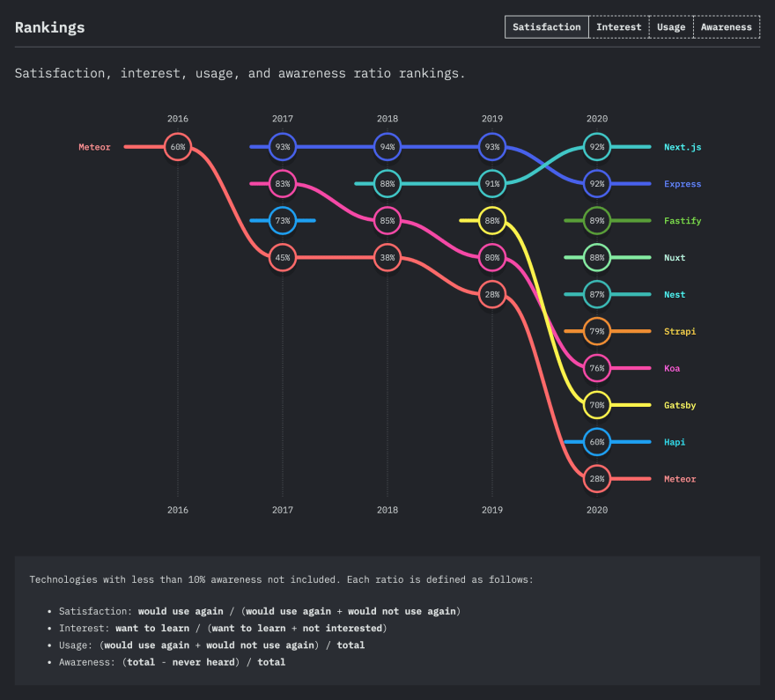775x700 pixels.
Task: Click the bottom 2019 year label
Action: tap(492, 510)
